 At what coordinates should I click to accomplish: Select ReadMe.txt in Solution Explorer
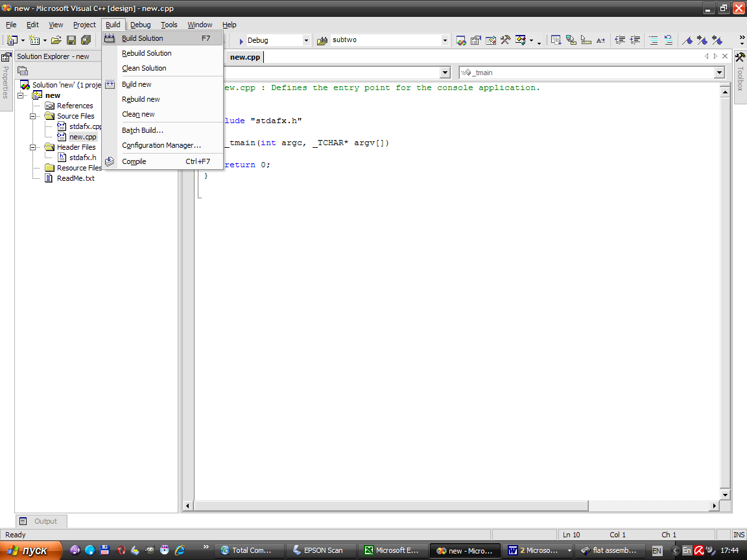(76, 179)
